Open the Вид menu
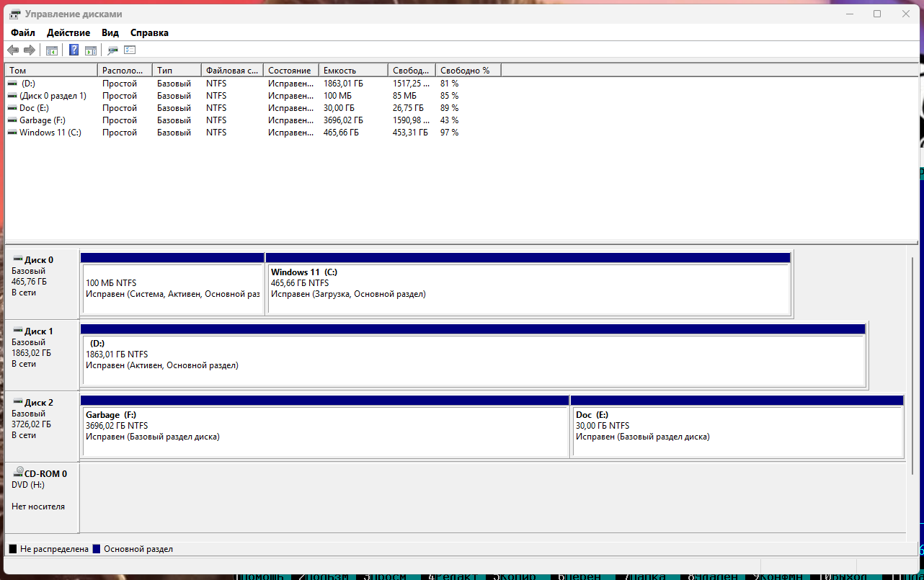The height and width of the screenshot is (580, 924). [110, 32]
